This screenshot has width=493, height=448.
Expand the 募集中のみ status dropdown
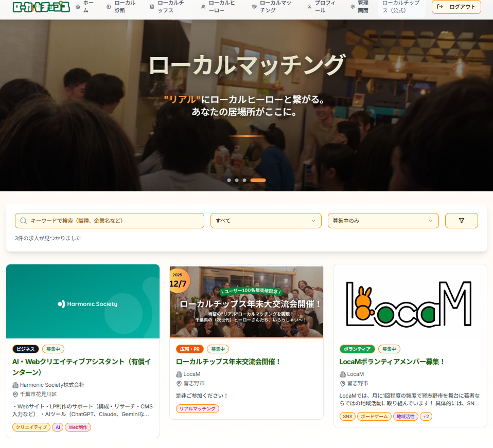tap(383, 221)
